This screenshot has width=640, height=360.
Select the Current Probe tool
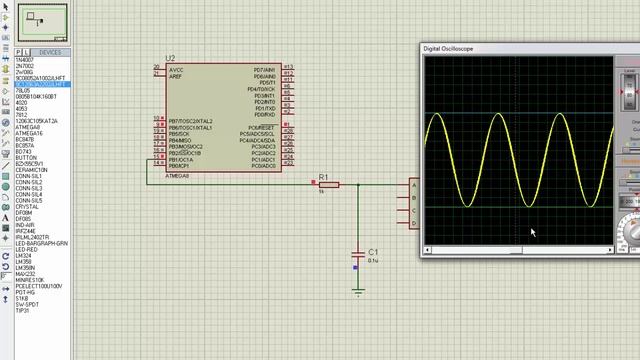[5, 143]
